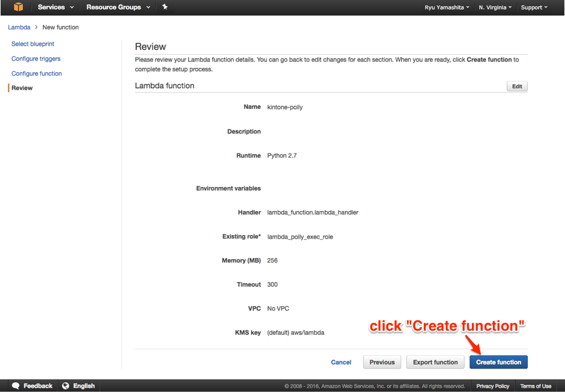The height and width of the screenshot is (392, 565).
Task: Click the Create function button
Action: pos(498,362)
